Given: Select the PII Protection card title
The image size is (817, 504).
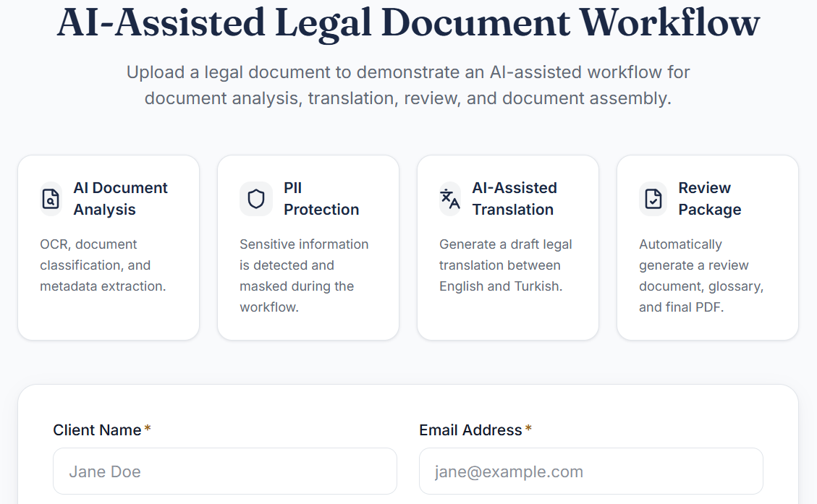Looking at the screenshot, I should (x=321, y=198).
